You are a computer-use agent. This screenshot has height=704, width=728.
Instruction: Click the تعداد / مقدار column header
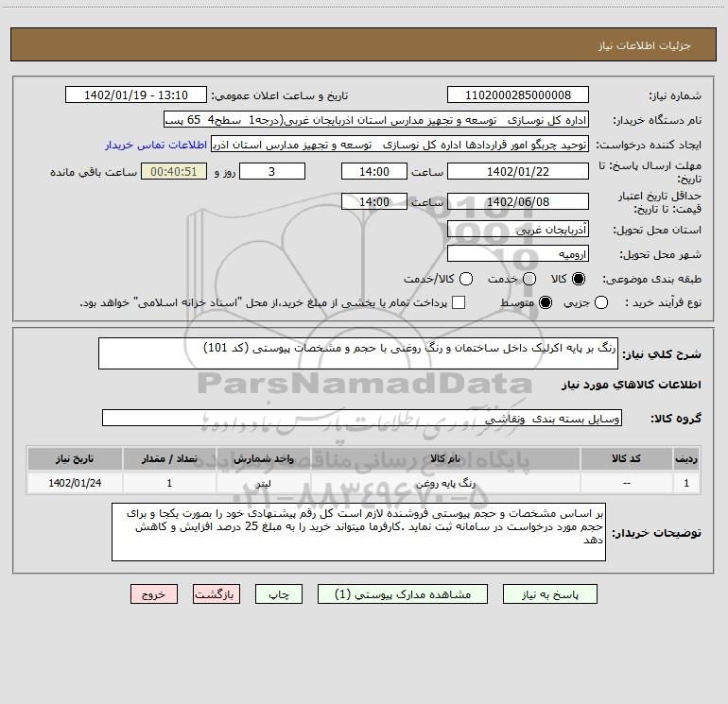(169, 458)
